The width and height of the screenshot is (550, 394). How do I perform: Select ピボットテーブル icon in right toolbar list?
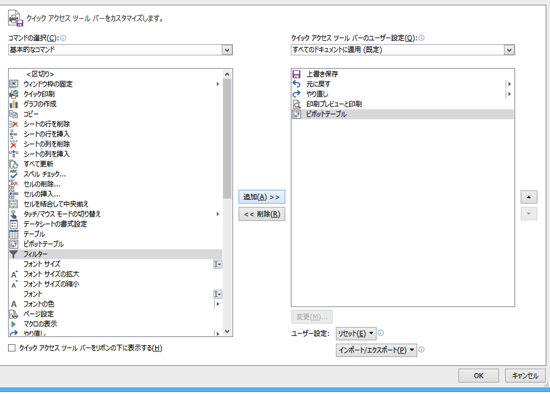[x=297, y=114]
